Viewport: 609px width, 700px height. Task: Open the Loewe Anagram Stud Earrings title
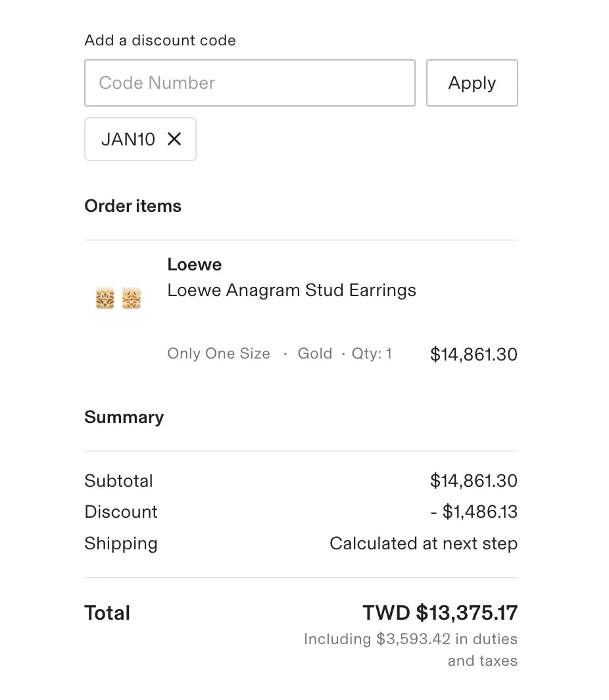click(x=291, y=290)
